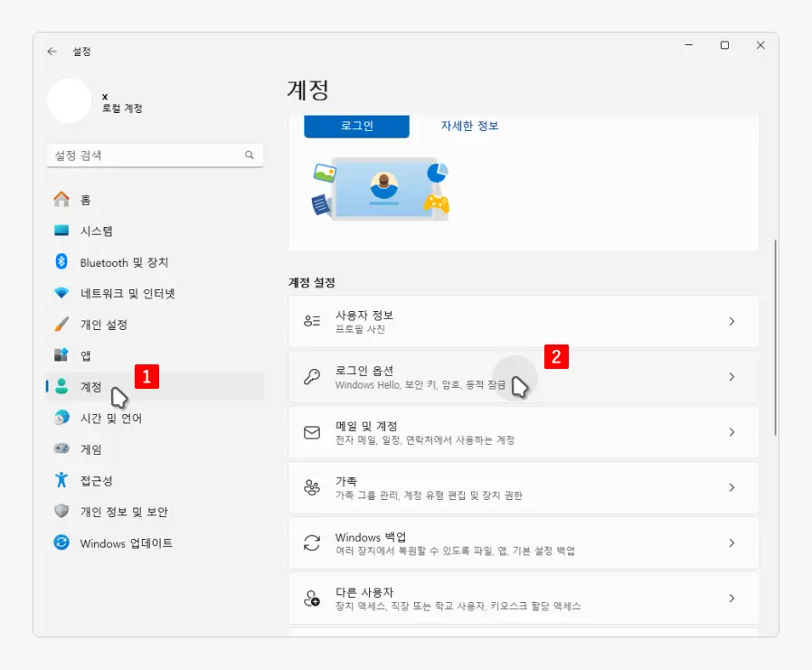
Task: Select 개인 설정 category
Action: tap(155, 324)
